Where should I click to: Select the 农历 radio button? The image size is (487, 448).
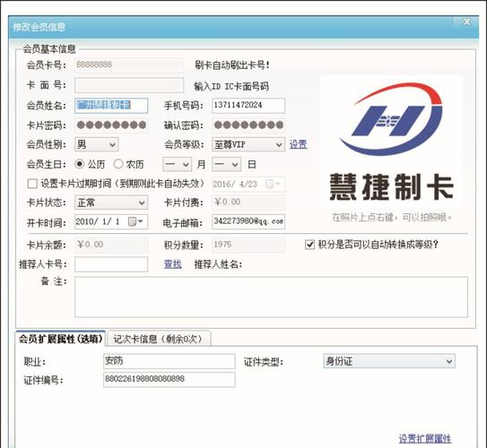coord(118,164)
